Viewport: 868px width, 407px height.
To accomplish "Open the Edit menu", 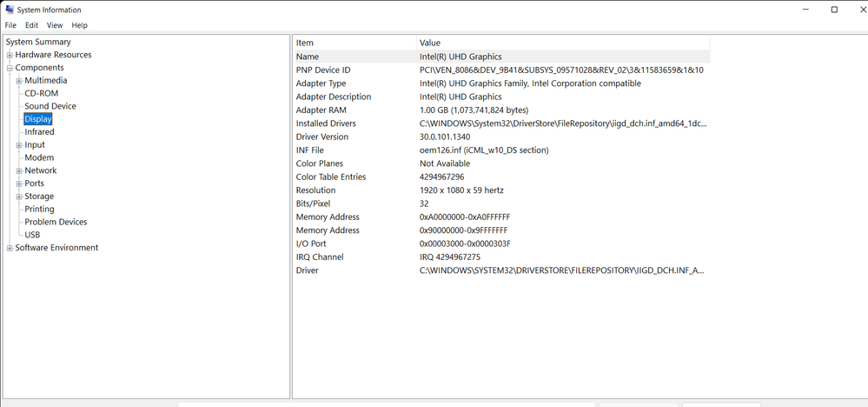I will tap(31, 25).
